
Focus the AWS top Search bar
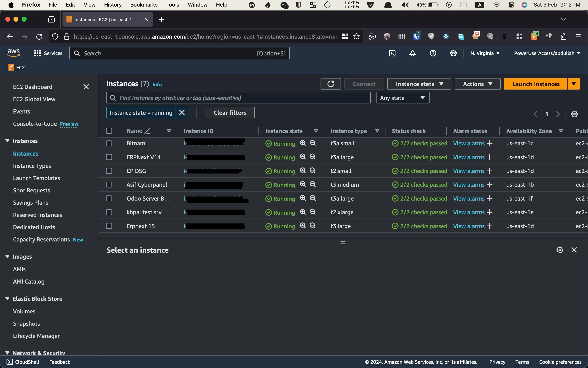(179, 53)
